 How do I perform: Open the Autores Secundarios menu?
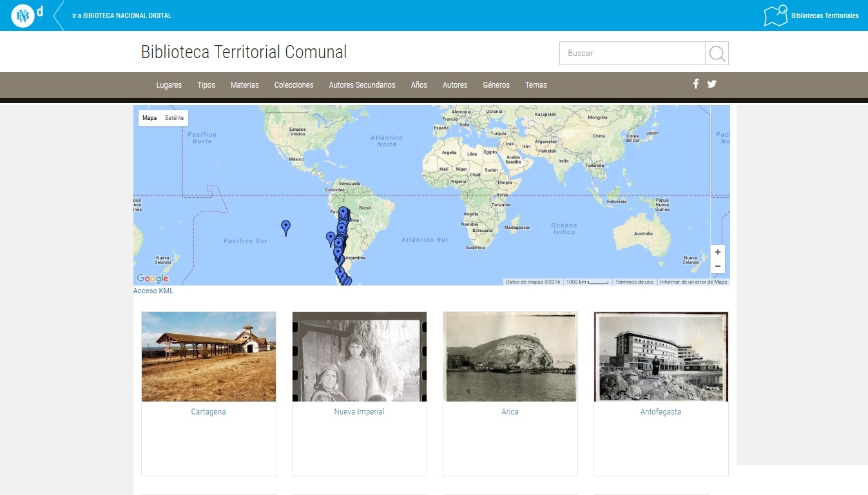click(x=362, y=85)
